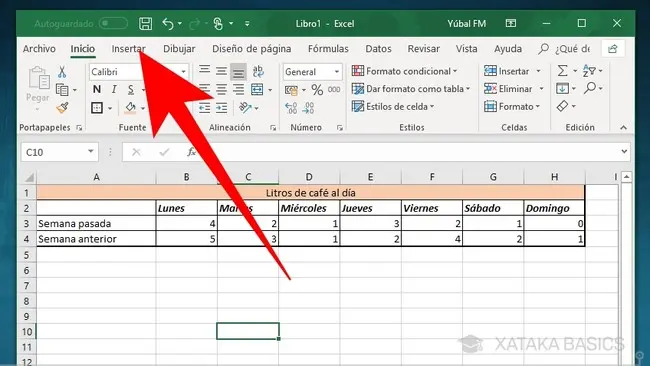Click the Pegar clipboard icon

(38, 79)
